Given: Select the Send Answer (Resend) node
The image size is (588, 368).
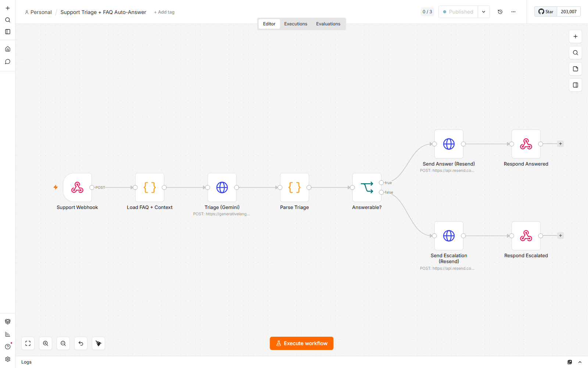Looking at the screenshot, I should pos(449,144).
